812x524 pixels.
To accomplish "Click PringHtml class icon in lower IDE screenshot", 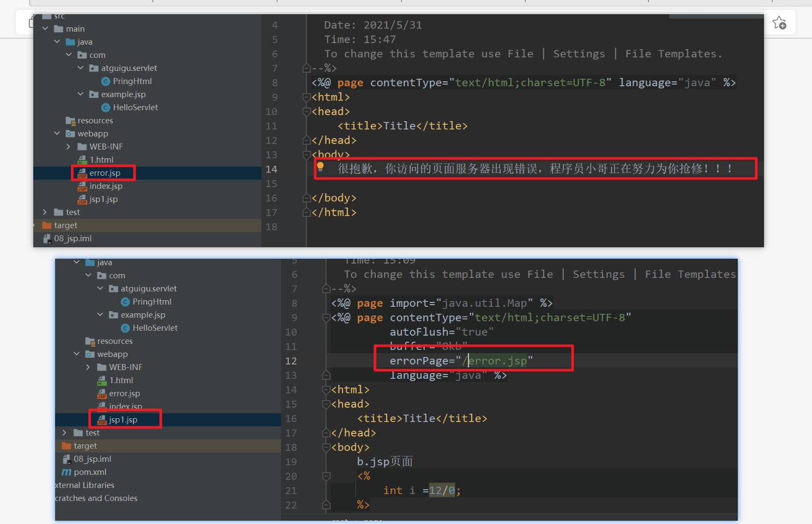I will [125, 302].
